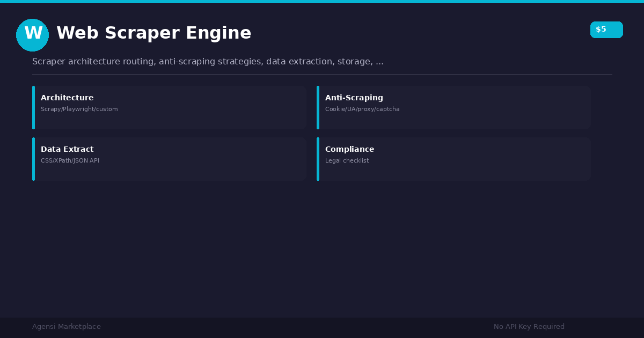This screenshot has height=338, width=644.
Task: Click the round W logo icon
Action: point(32,35)
